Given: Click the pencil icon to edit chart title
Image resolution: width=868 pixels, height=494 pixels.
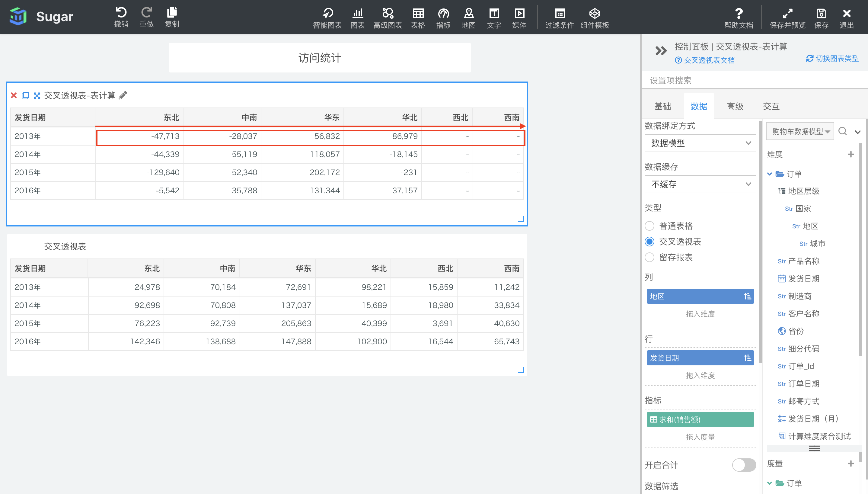Looking at the screenshot, I should 123,95.
